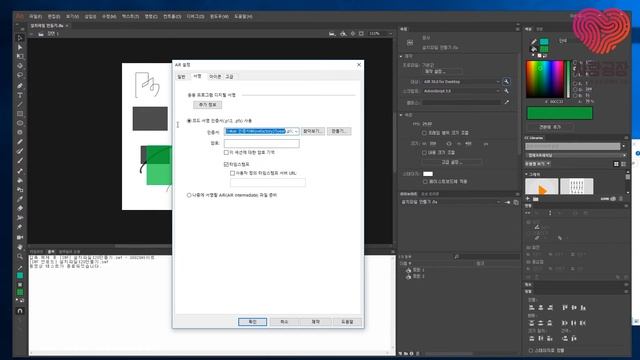The image size is (640, 360).
Task: Confirm AIR Settings with OK button
Action: pyautogui.click(x=252, y=322)
